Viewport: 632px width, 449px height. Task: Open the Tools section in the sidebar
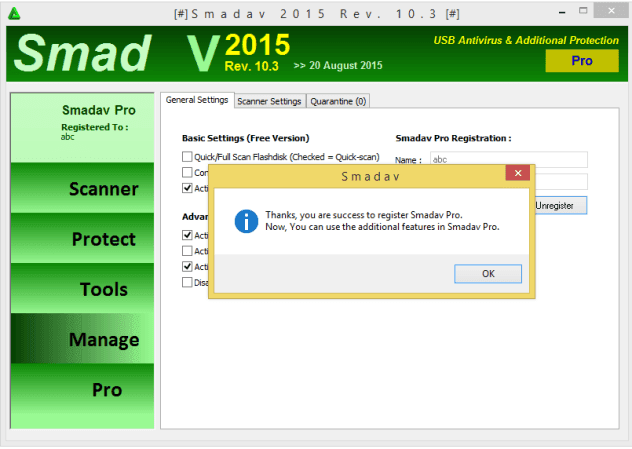tap(82, 289)
